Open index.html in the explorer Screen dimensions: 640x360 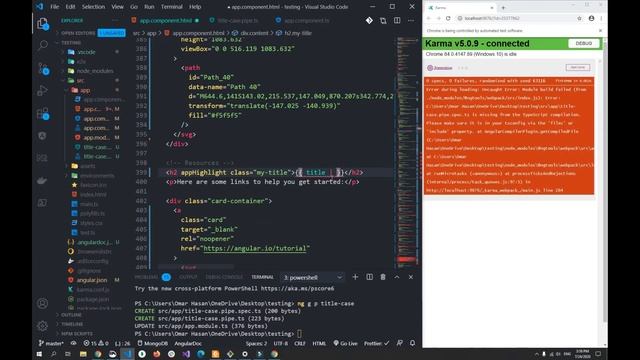click(x=93, y=195)
